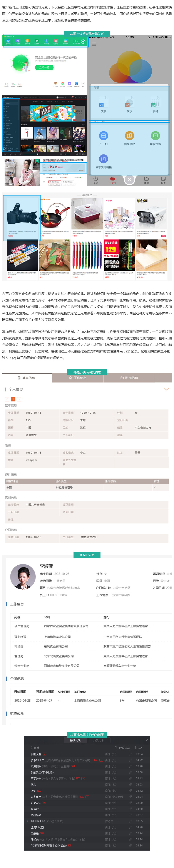Click the 中国共产党党员 value
Image resolution: width=174 pixels, height=868 pixels.
coord(35,504)
